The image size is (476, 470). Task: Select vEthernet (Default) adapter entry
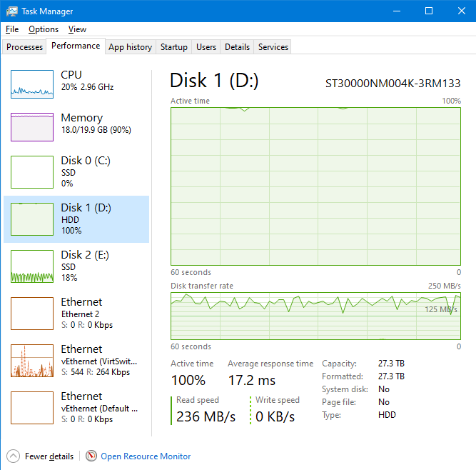coord(77,407)
